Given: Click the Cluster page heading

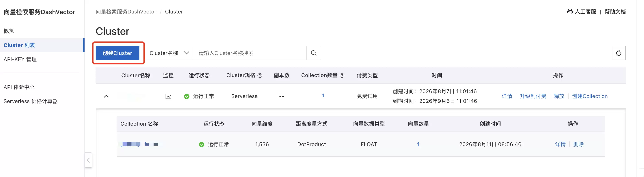Looking at the screenshot, I should point(112,31).
